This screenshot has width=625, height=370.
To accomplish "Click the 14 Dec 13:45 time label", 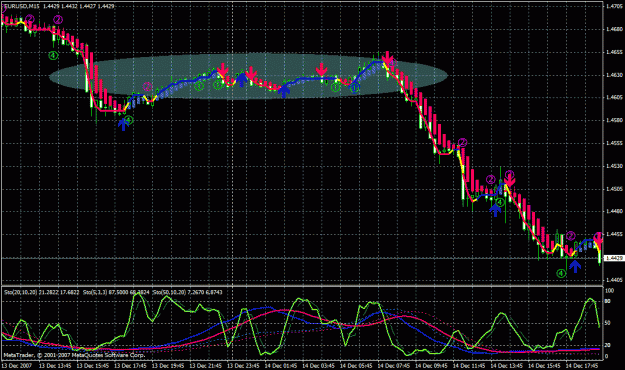I will (506, 366).
